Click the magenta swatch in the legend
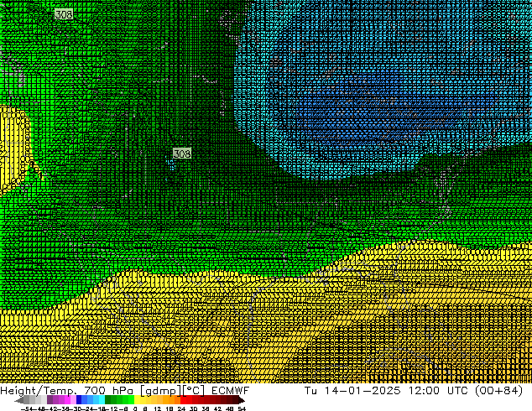The width and height of the screenshot is (532, 411). pyautogui.click(x=67, y=400)
